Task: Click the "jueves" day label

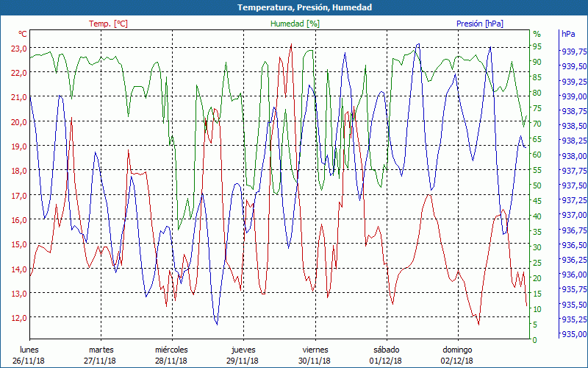Action: click(x=243, y=350)
